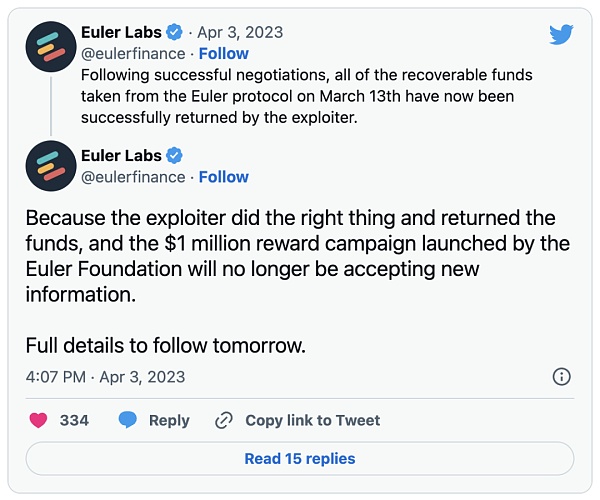The height and width of the screenshot is (500, 600).
Task: Click the heart like icon
Action: pos(39,420)
